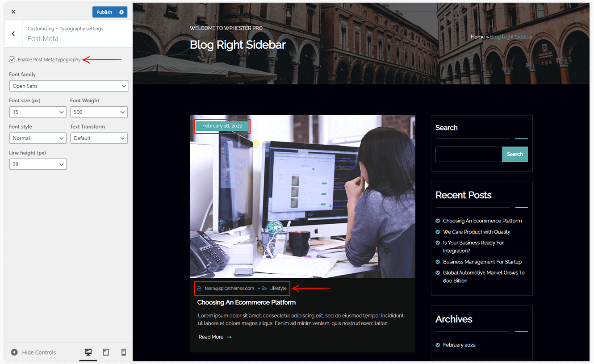594x364 pixels.
Task: Click check icon beside February 2022 archive
Action: click(438, 345)
